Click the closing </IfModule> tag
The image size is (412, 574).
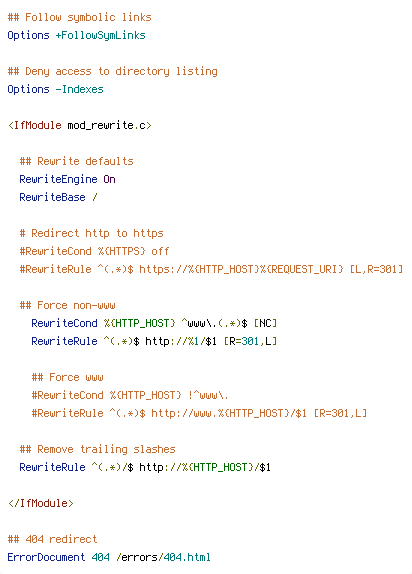point(40,503)
